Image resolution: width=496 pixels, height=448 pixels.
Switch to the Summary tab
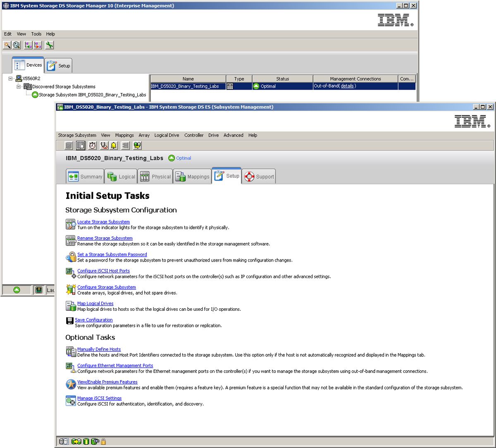[85, 176]
